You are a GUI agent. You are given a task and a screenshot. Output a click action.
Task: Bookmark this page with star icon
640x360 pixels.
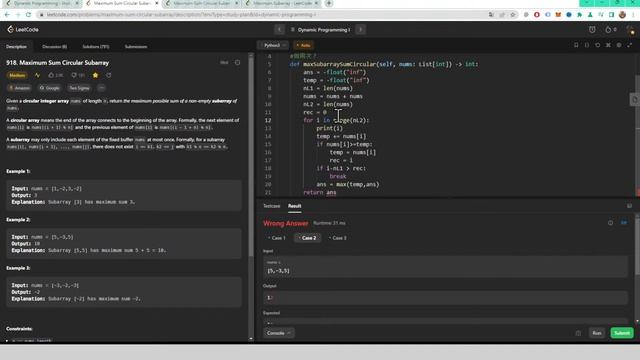click(513, 15)
